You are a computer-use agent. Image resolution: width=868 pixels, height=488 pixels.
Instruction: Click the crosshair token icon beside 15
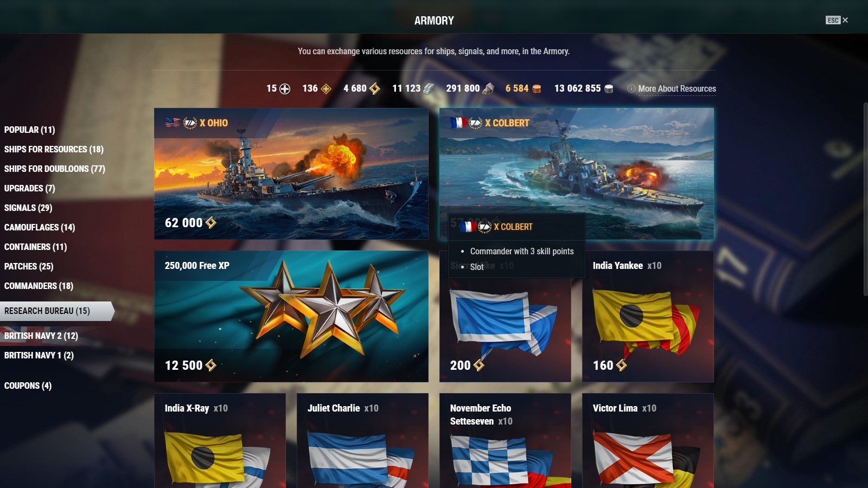click(x=284, y=89)
